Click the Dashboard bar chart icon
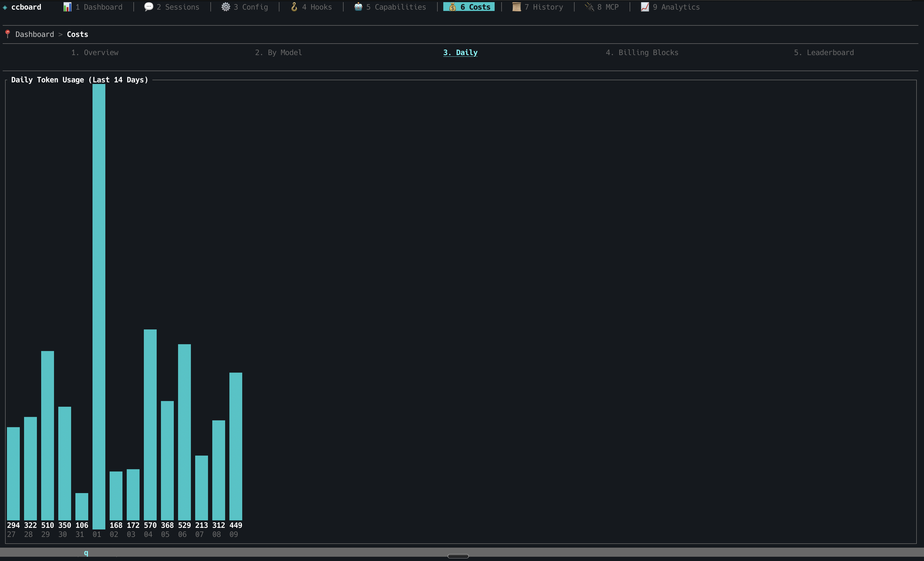924x561 pixels. click(x=67, y=7)
